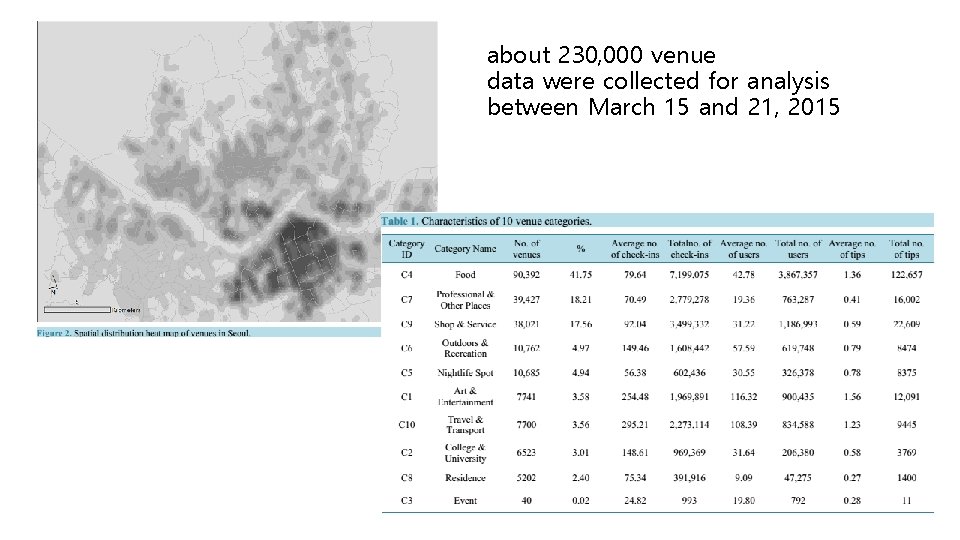This screenshot has width=960, height=540.
Task: Click the '%' column header
Action: point(580,249)
